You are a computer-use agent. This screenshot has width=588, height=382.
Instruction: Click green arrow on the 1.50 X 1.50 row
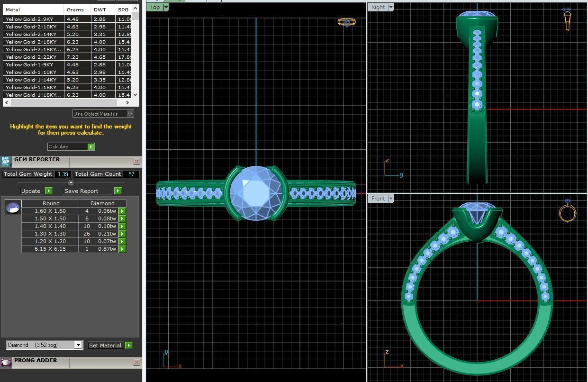122,219
